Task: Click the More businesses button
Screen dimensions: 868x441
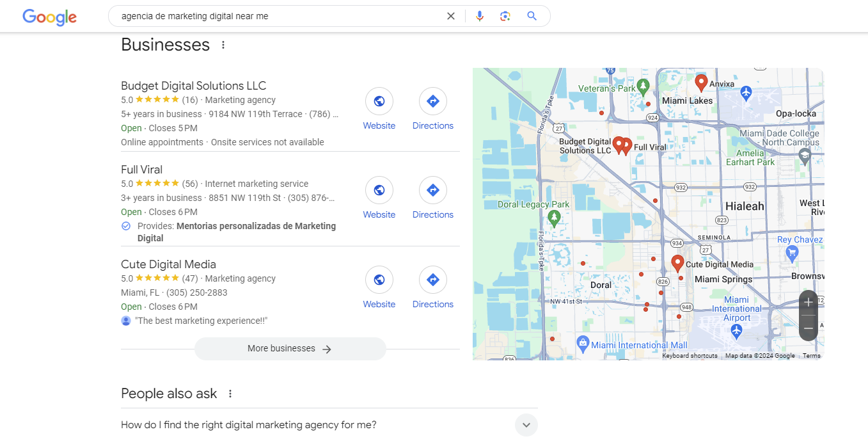Action: (x=290, y=349)
